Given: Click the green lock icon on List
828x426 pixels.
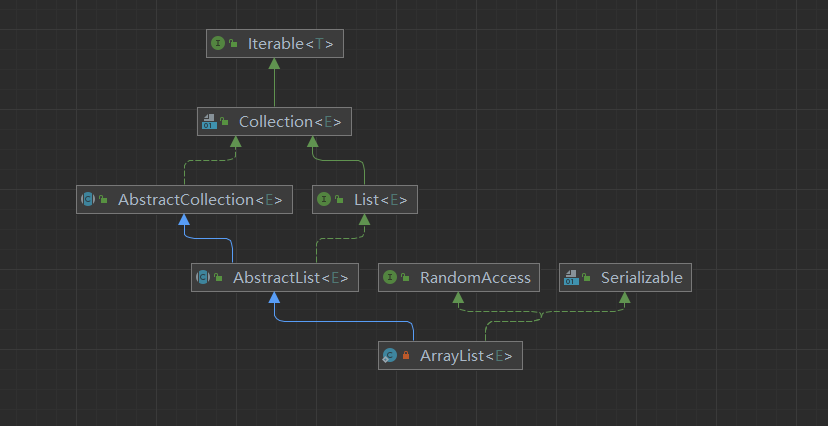Looking at the screenshot, I should pyautogui.click(x=340, y=201).
